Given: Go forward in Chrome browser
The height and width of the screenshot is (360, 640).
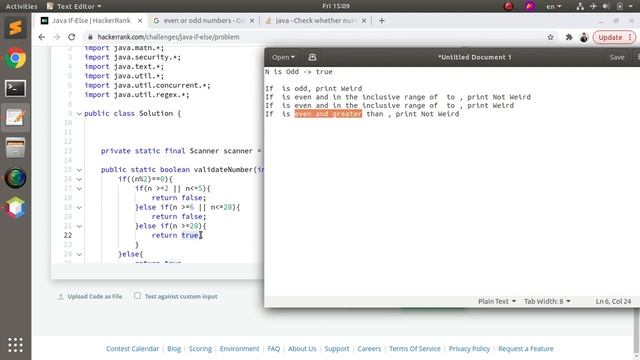Looking at the screenshot, I should 57,37.
